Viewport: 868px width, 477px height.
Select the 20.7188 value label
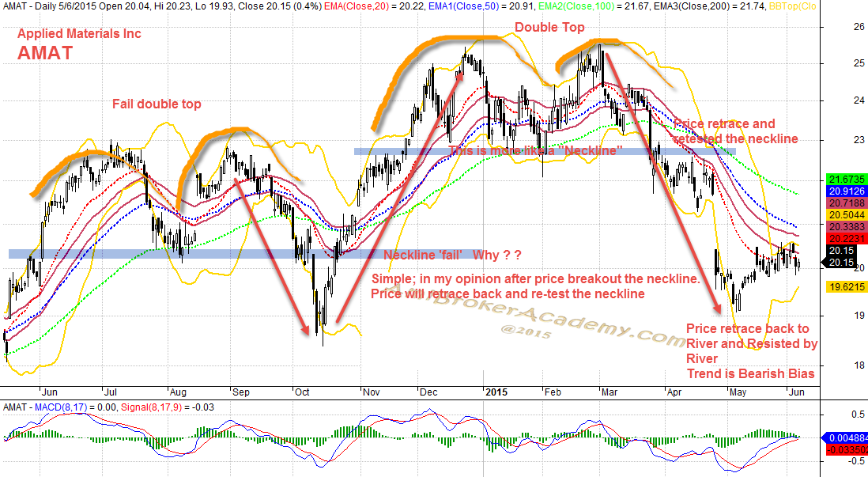pos(847,203)
